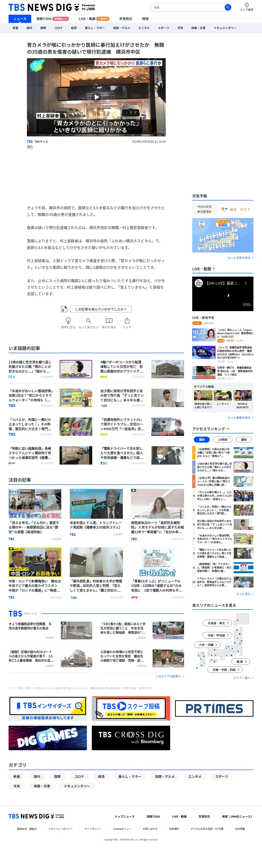The image size is (262, 868).
Task: Open ranking もっと見る link
Action: 244,594
